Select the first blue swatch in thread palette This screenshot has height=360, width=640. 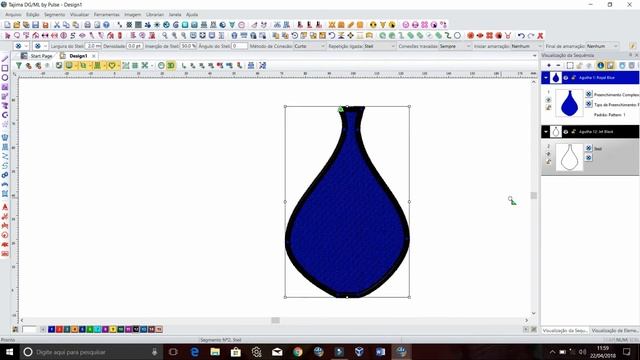click(51, 329)
